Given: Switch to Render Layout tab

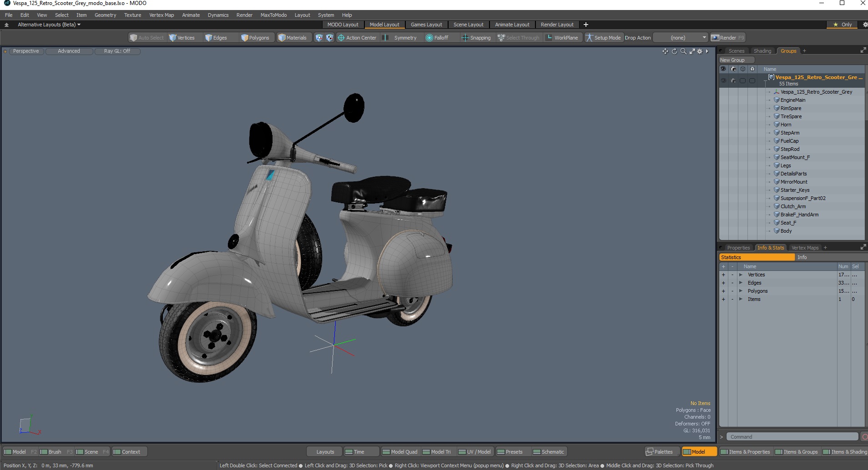Looking at the screenshot, I should [x=557, y=25].
